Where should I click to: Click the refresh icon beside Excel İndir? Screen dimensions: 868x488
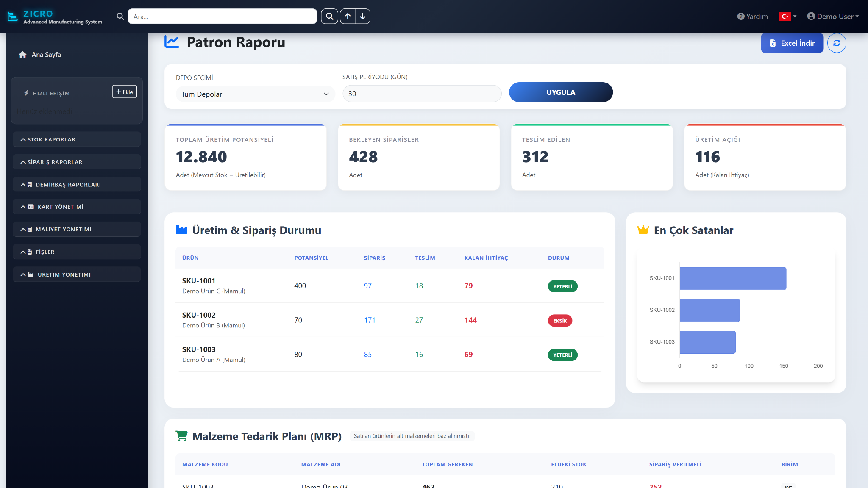(x=837, y=43)
